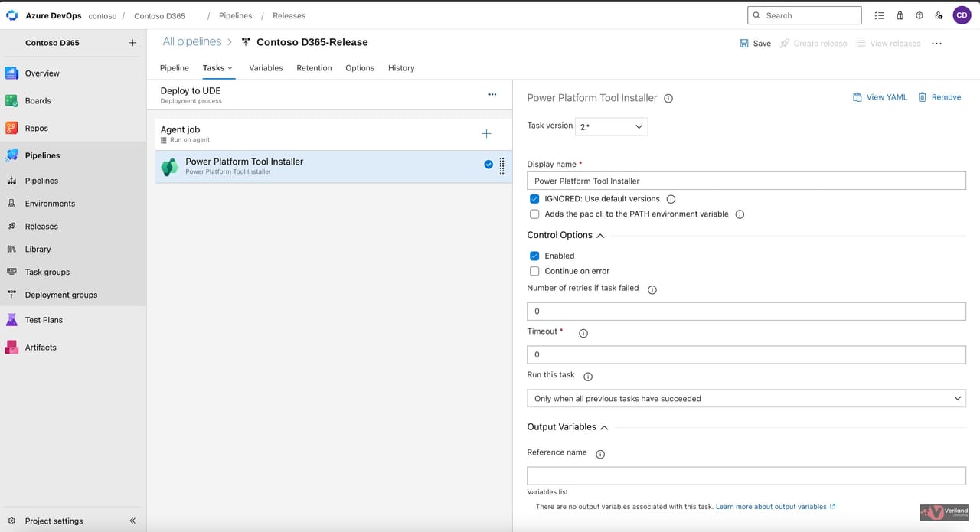Click info icon beside Reference name
The height and width of the screenshot is (532, 980).
(600, 455)
